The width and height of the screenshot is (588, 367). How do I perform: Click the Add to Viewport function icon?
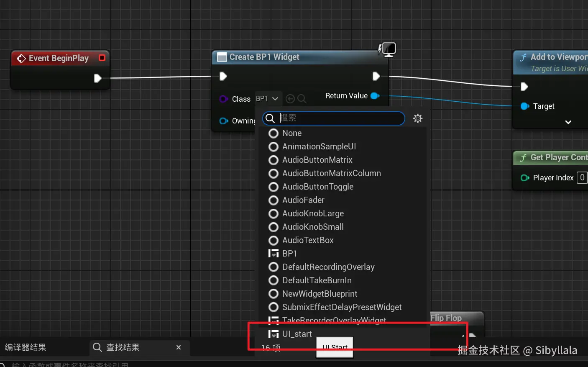click(x=523, y=57)
